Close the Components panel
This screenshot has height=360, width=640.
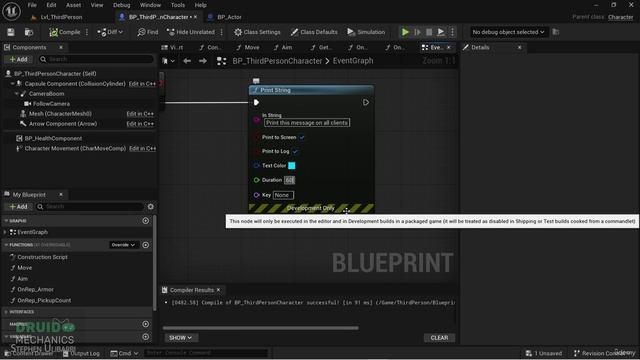(61, 47)
